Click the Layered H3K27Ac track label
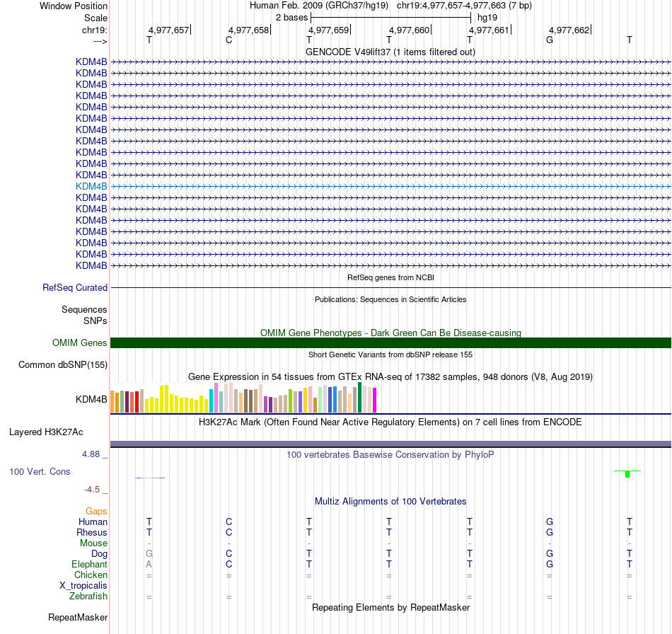 point(46,432)
